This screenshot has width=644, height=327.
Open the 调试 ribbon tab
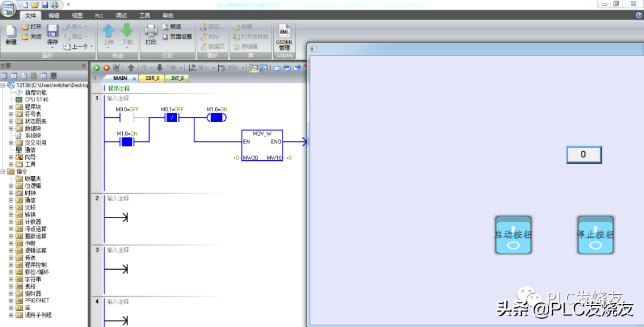coord(121,15)
